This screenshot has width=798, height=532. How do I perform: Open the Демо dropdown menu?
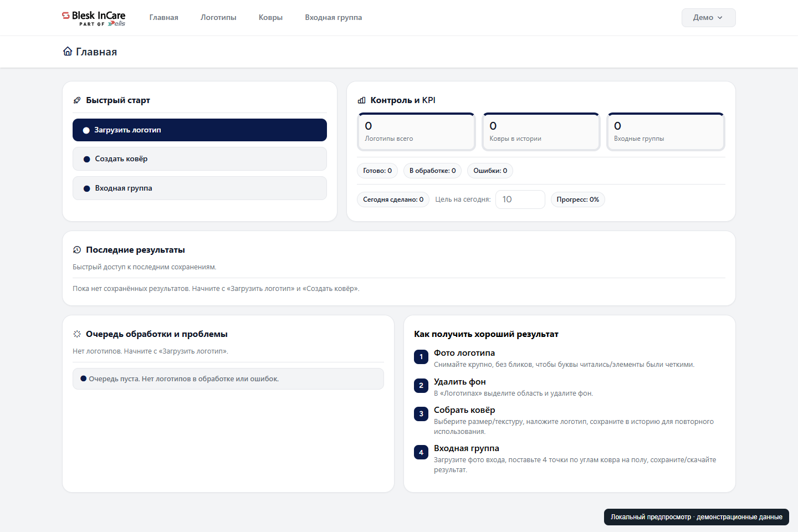(x=708, y=18)
